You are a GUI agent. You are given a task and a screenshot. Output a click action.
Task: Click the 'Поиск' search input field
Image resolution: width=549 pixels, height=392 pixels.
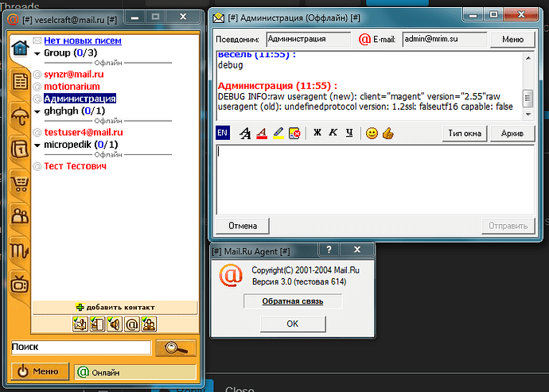click(x=81, y=347)
